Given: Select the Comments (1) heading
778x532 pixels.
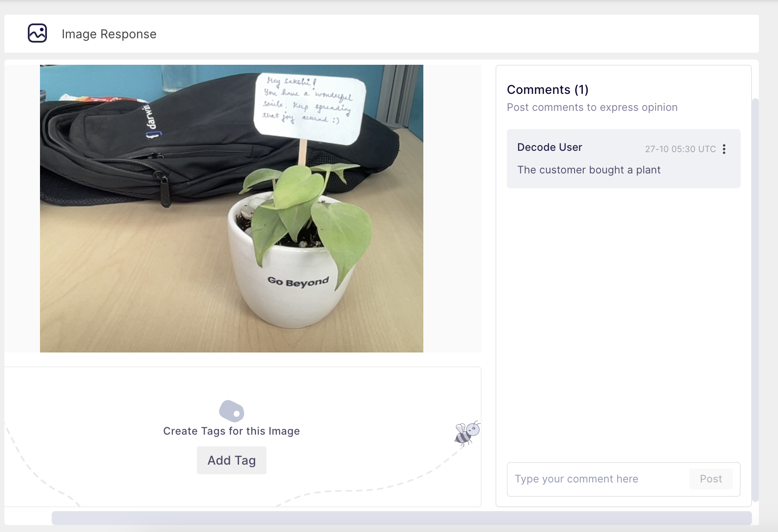Looking at the screenshot, I should click(x=548, y=90).
